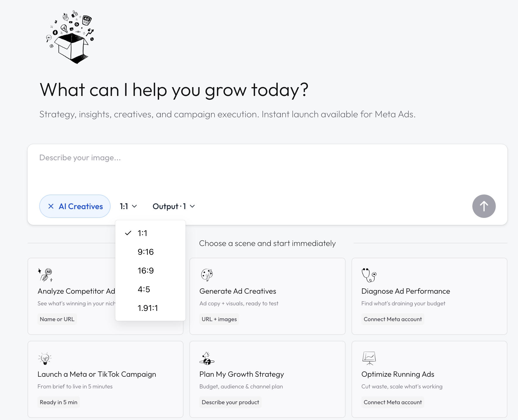Choose the 1.91:1 aspect ratio
Viewport: 518px width, 420px height.
150,308
